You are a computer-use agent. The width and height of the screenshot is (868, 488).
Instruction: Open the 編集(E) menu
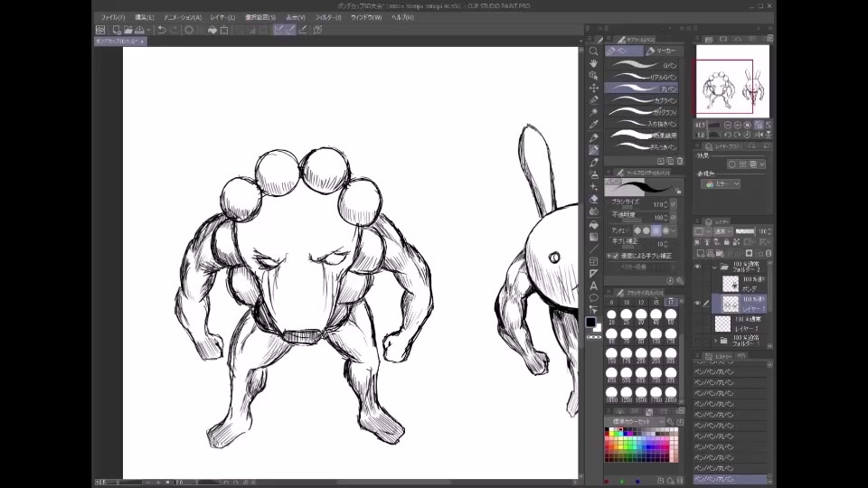[145, 17]
